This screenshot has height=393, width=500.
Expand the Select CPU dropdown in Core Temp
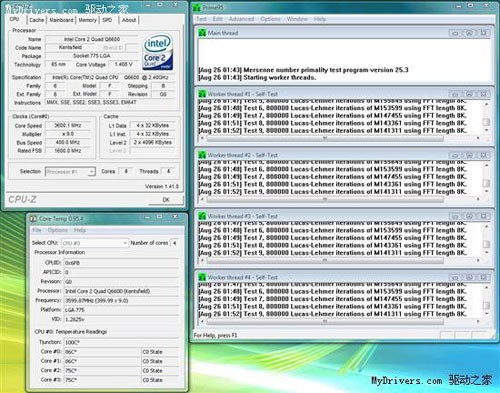tap(95, 243)
